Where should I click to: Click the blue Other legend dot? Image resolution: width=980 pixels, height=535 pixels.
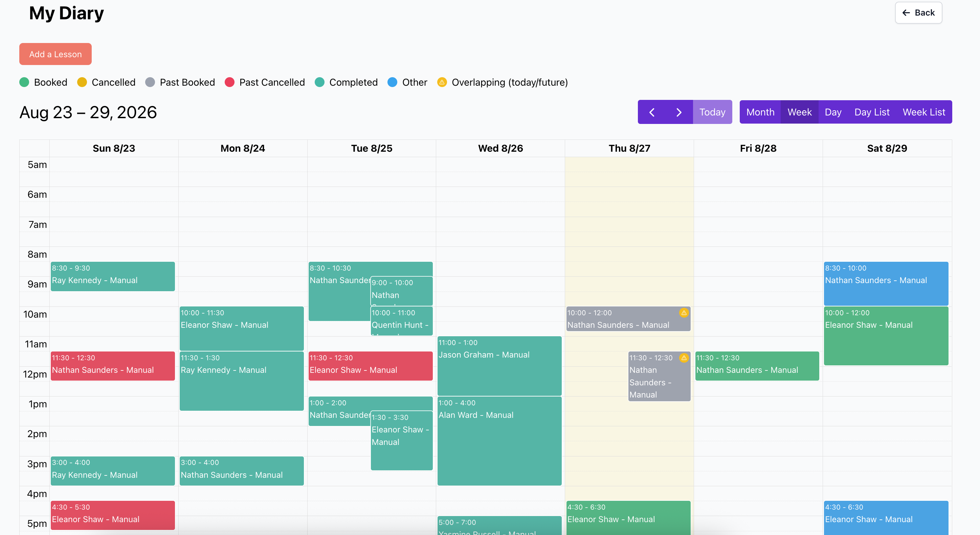point(392,82)
